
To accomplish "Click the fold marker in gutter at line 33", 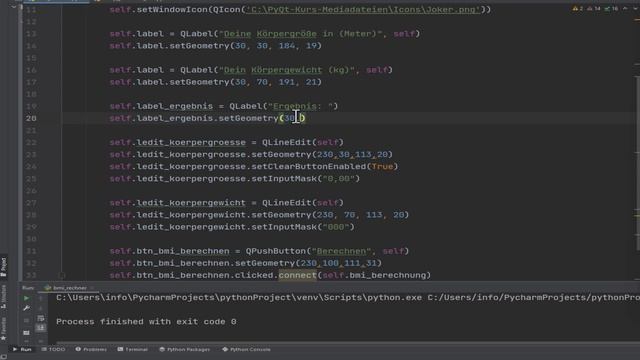I will pyautogui.click(x=62, y=276).
